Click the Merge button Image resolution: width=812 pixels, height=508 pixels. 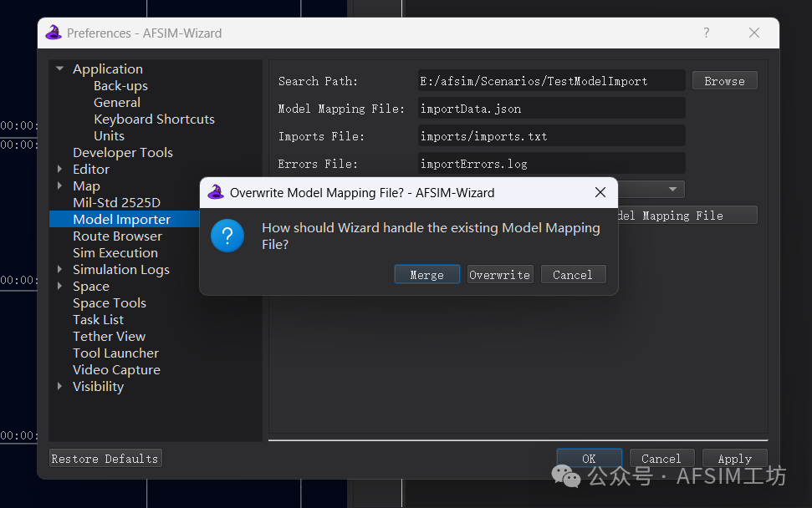tap(426, 274)
